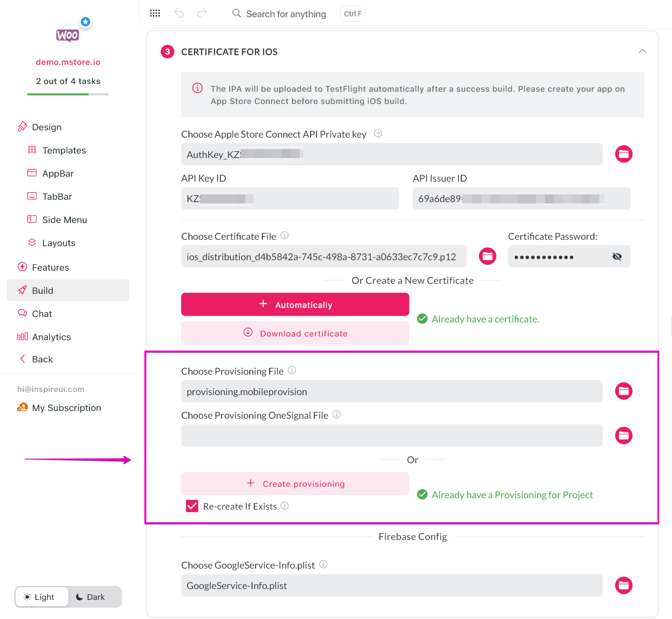
Task: Click the Create provisioning button
Action: (295, 484)
